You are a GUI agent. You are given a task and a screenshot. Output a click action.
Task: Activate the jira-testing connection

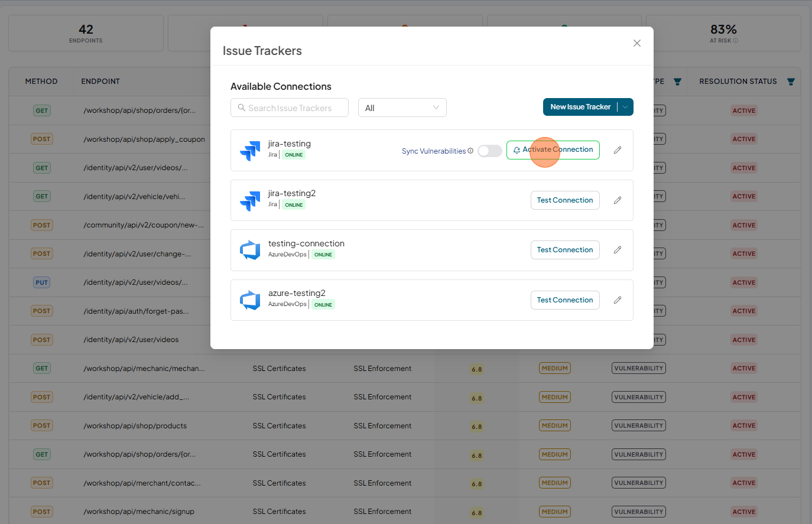pyautogui.click(x=553, y=150)
